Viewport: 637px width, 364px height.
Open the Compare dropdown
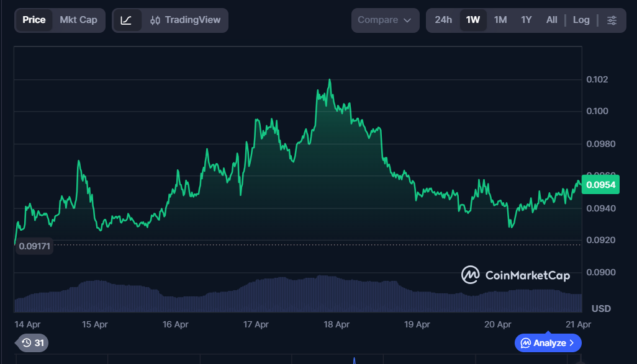point(384,20)
